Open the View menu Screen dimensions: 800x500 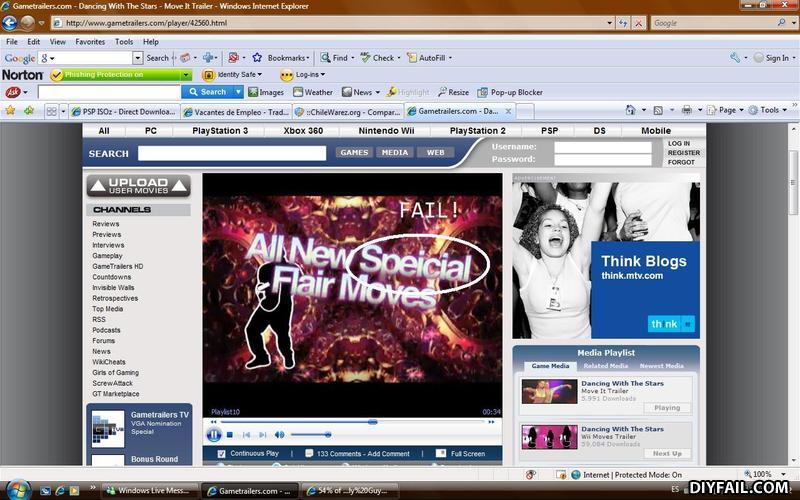point(58,42)
